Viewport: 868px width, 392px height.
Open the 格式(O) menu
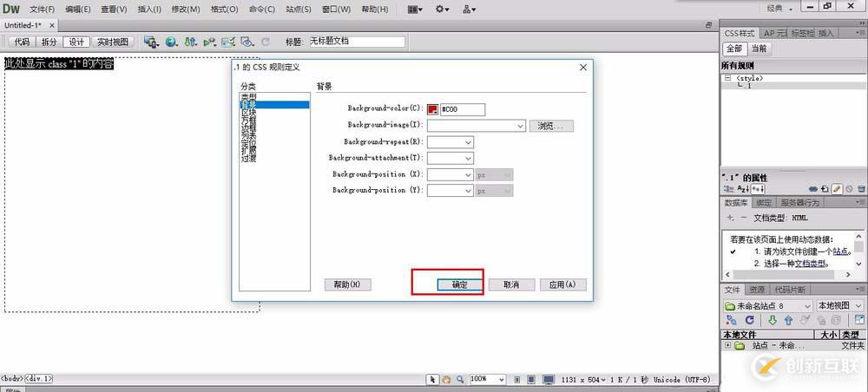pyautogui.click(x=224, y=10)
